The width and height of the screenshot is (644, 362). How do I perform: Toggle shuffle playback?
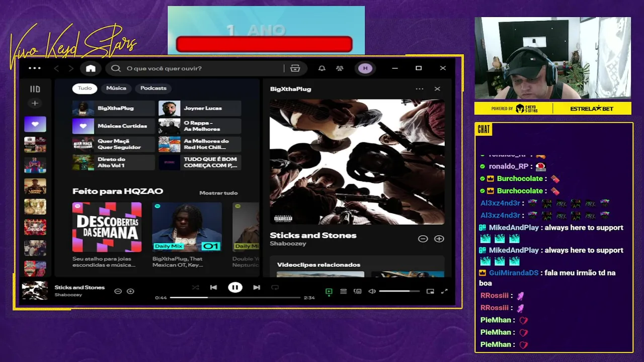tap(195, 288)
